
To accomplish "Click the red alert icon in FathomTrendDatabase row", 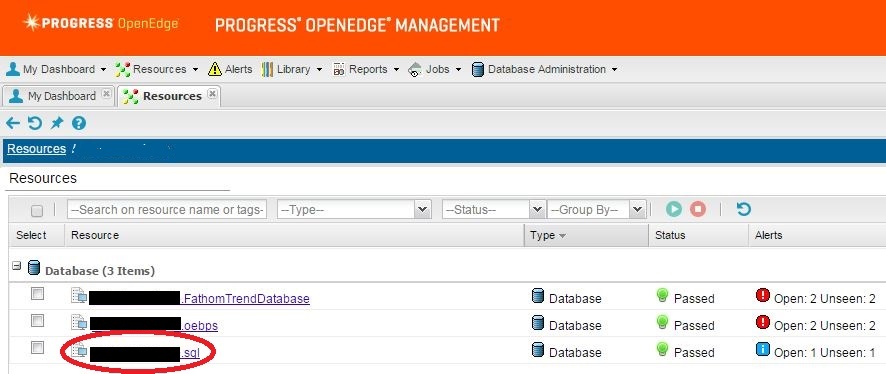I will (762, 295).
